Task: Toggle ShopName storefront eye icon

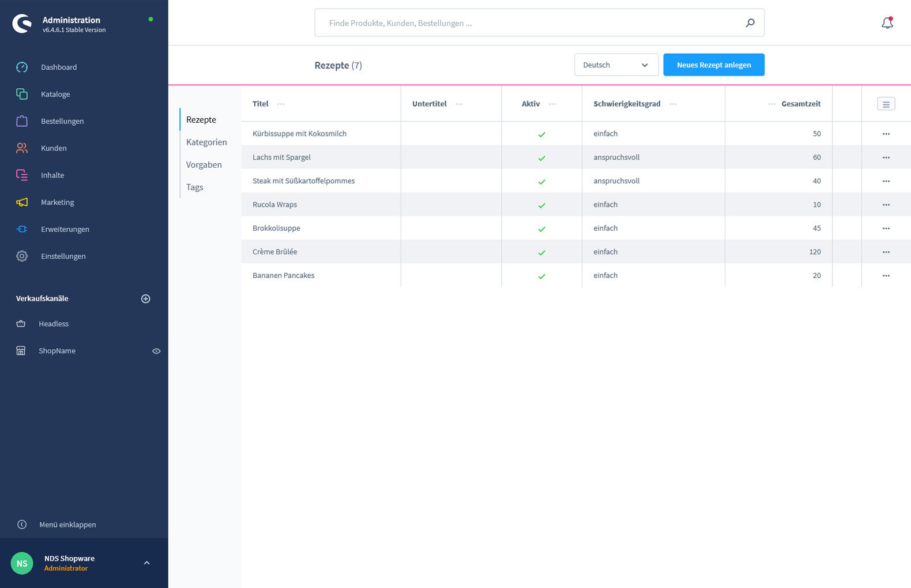Action: coord(156,351)
